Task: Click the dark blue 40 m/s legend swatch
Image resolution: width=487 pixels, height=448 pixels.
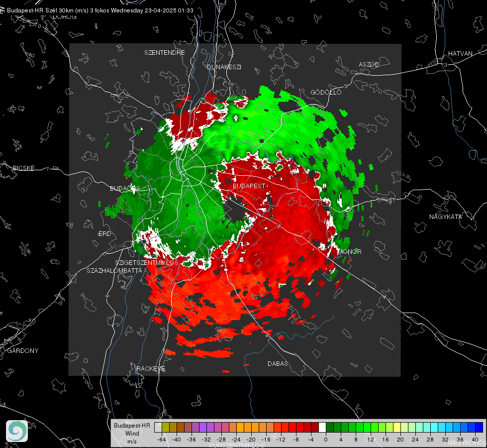Action: (479, 428)
